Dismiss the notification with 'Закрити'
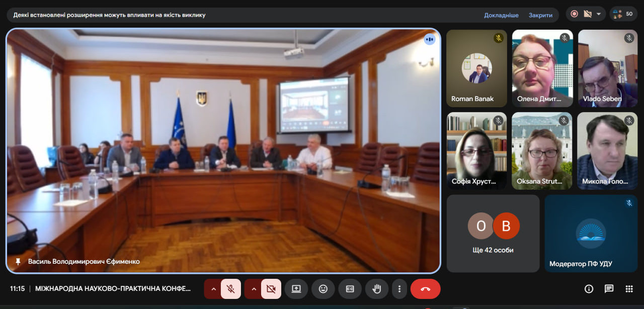The width and height of the screenshot is (644, 309). [x=540, y=15]
